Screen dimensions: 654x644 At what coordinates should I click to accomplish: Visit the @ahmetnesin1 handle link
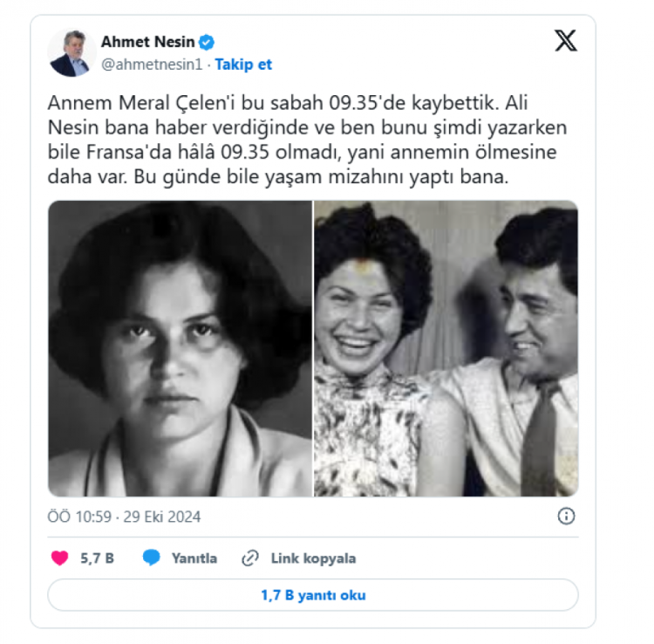click(152, 65)
